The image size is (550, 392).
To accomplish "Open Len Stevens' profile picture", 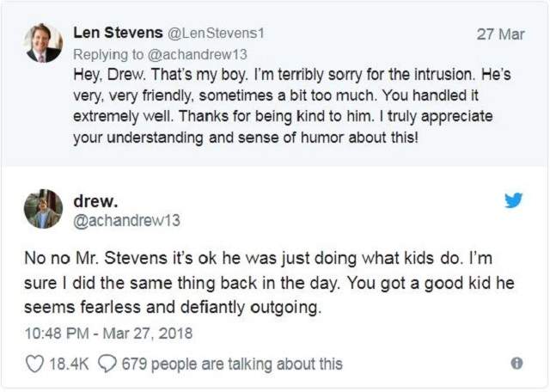I will click(43, 43).
